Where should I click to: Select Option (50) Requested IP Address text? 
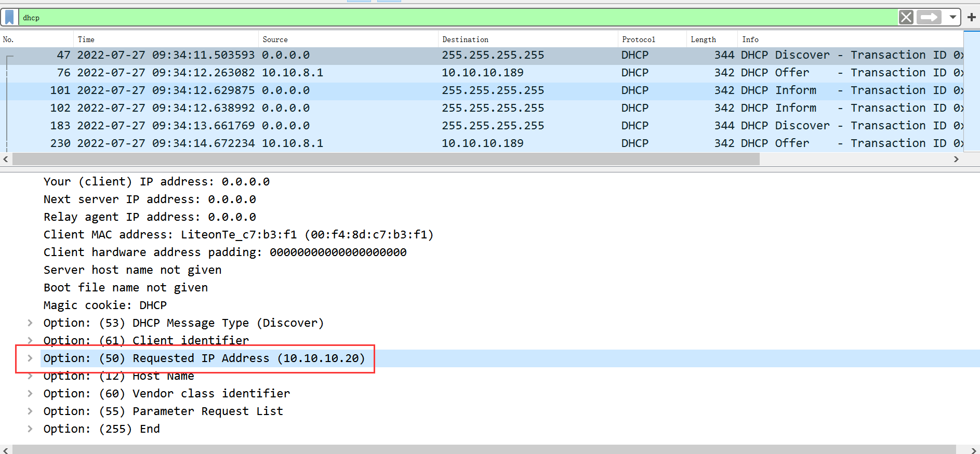(x=204, y=358)
